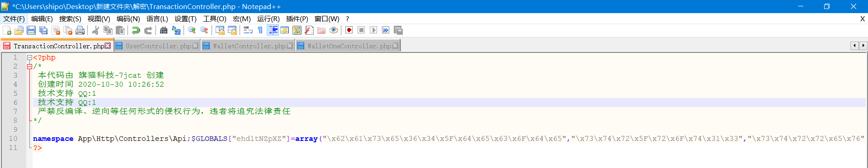Viewport: 868px width, 168px height.
Task: Redo the last undone edit
Action: [x=148, y=30]
